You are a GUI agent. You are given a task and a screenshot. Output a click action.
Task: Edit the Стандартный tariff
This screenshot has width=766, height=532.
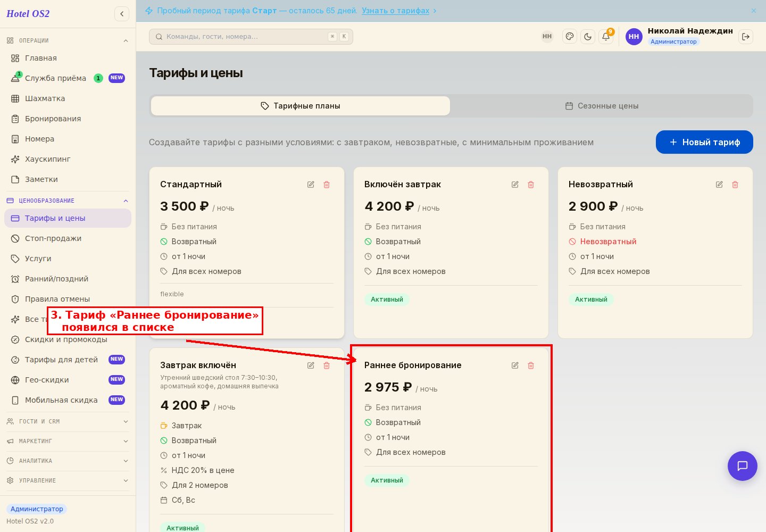(x=311, y=185)
